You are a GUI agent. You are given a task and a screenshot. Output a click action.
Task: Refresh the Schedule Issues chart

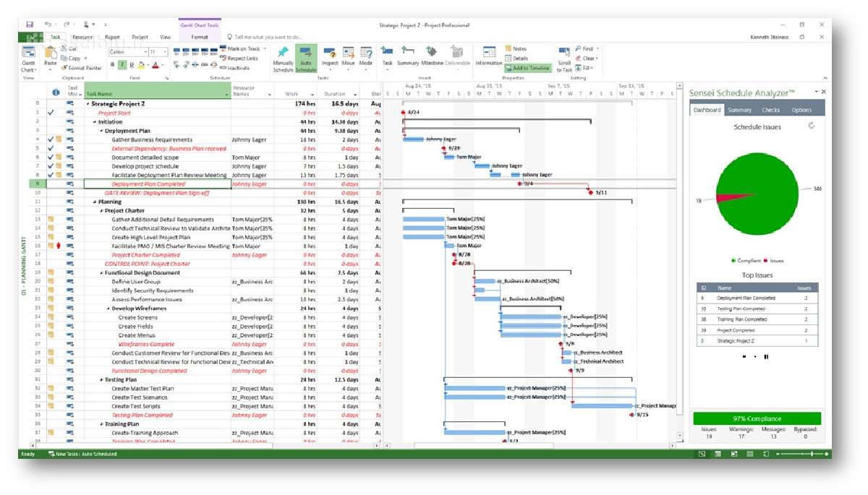(x=812, y=126)
